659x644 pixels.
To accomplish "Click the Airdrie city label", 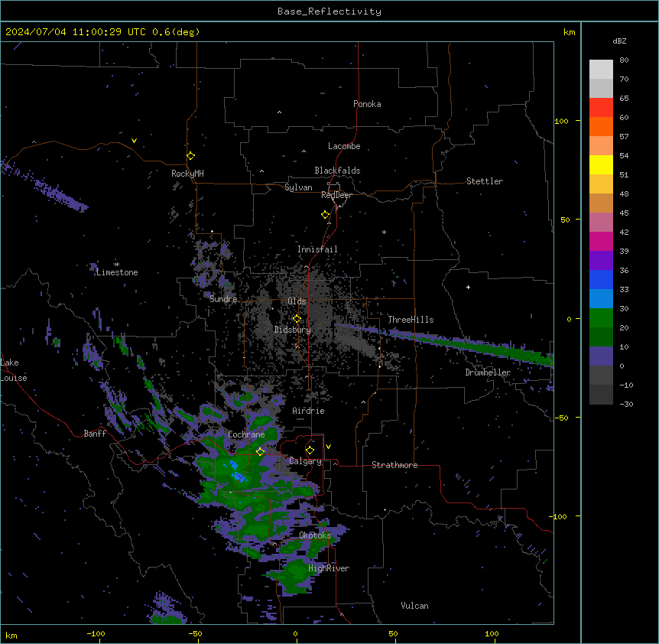I will pos(309,411).
